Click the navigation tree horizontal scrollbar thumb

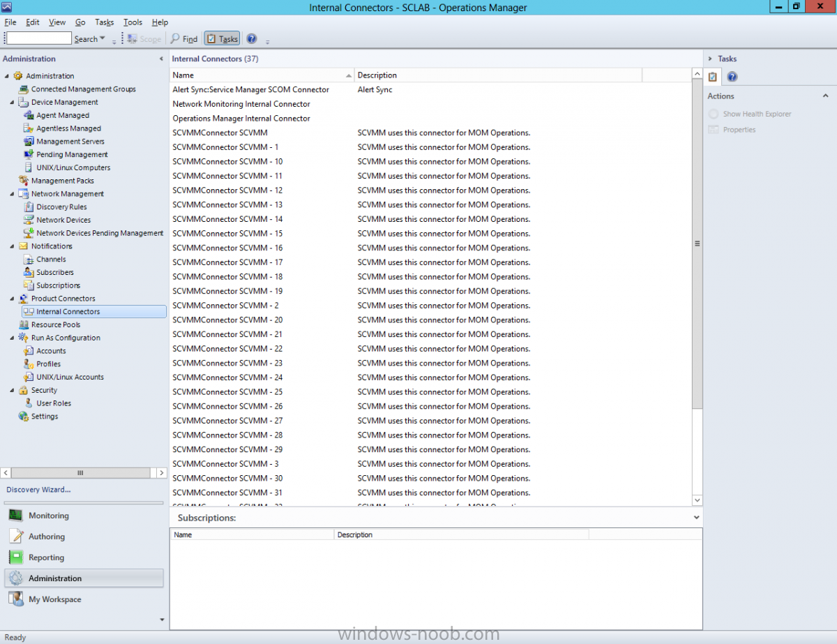tap(80, 472)
